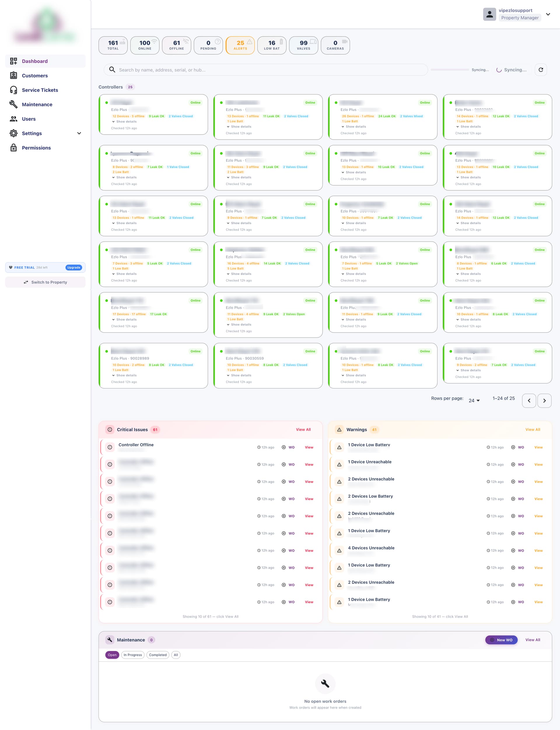The height and width of the screenshot is (730, 560).
Task: Toggle the 16 Low Bat filter
Action: click(x=272, y=45)
